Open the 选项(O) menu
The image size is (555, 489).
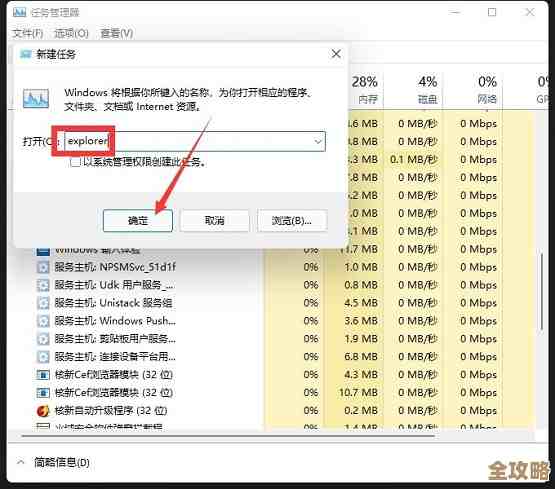pos(71,34)
